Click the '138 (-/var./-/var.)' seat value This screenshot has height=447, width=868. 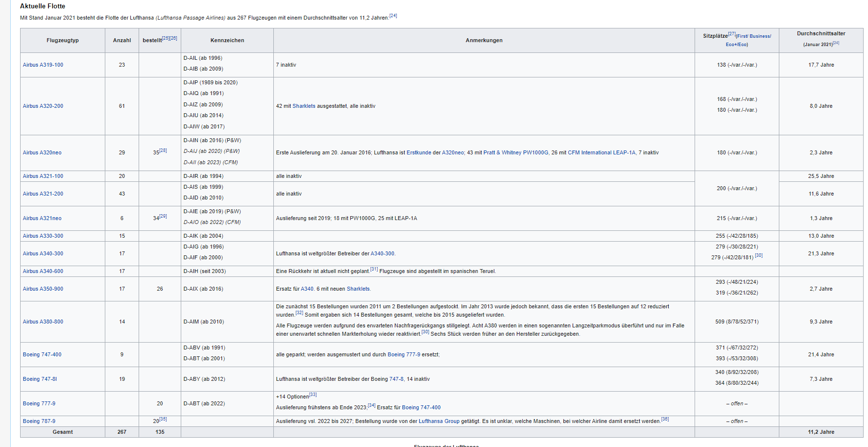[737, 65]
